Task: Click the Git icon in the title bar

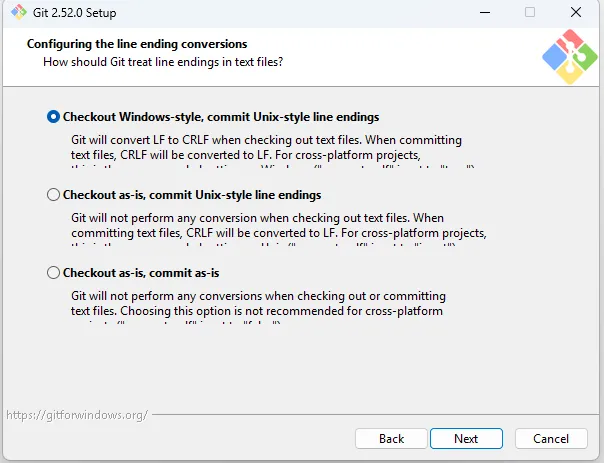Action: pyautogui.click(x=19, y=12)
